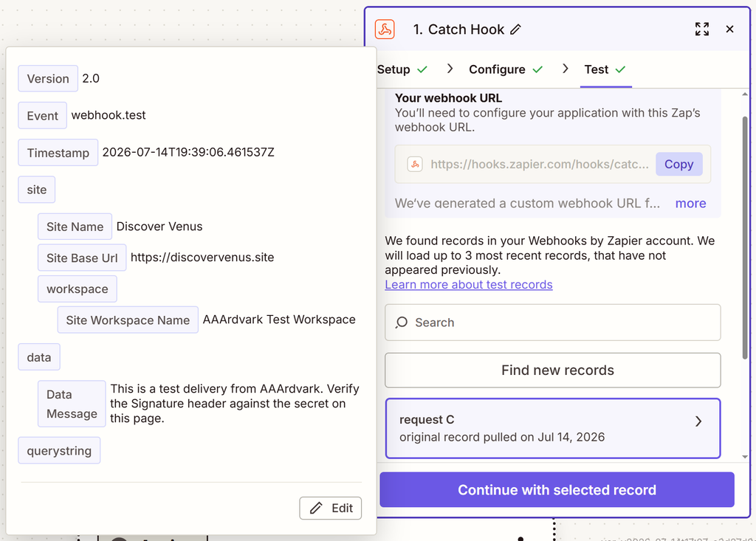Click the data group label
The width and height of the screenshot is (756, 541).
pos(39,357)
